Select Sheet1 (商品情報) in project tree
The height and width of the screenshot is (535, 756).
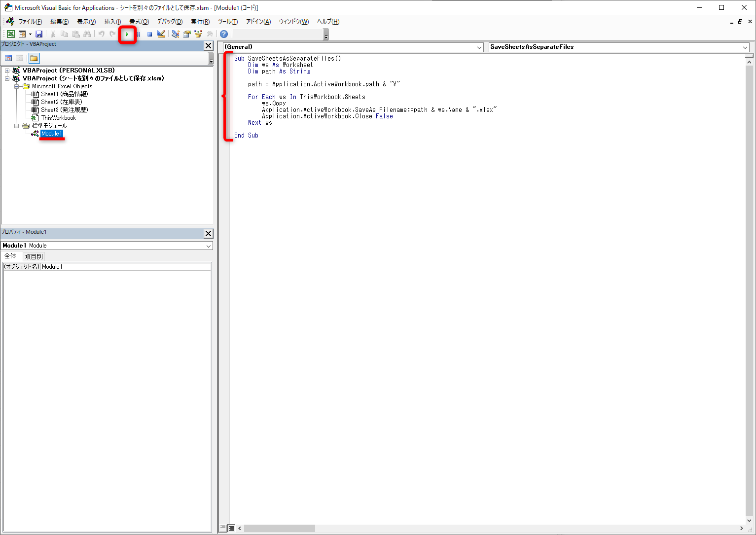(x=65, y=94)
